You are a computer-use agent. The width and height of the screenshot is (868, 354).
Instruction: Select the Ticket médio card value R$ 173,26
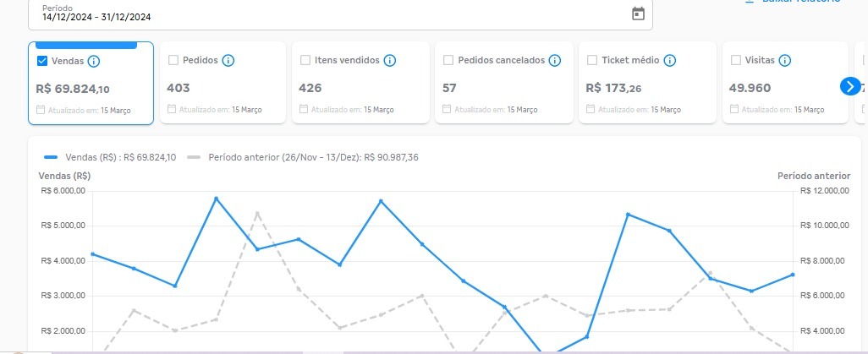[x=613, y=88]
